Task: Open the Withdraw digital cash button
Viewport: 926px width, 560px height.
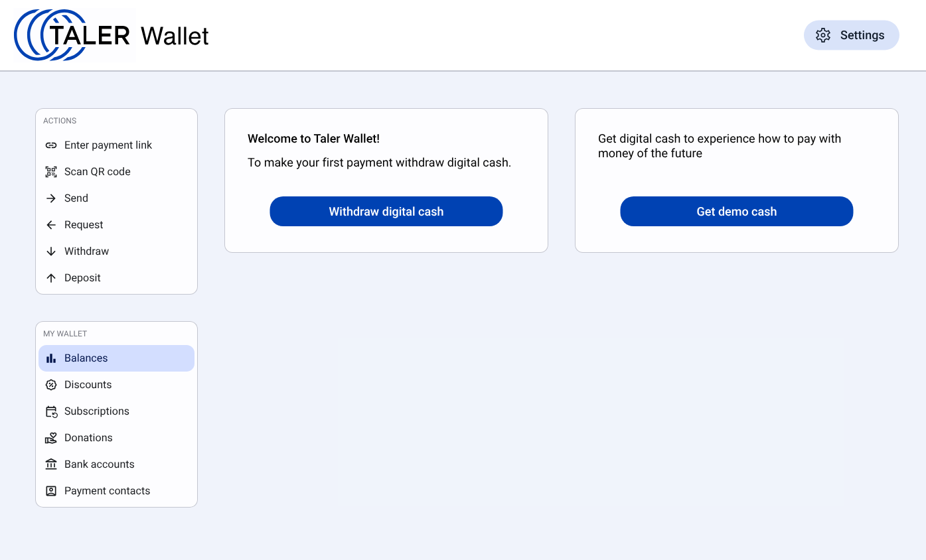Action: 386,211
